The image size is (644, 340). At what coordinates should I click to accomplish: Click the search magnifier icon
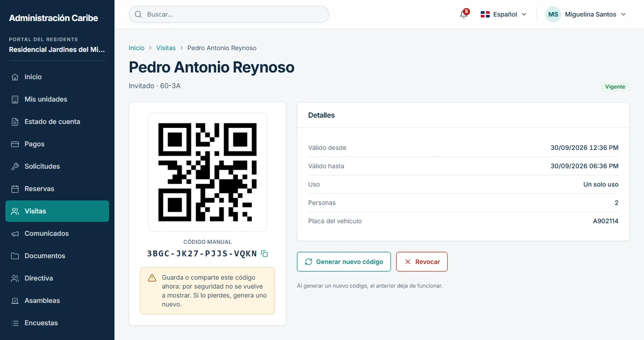coord(138,14)
